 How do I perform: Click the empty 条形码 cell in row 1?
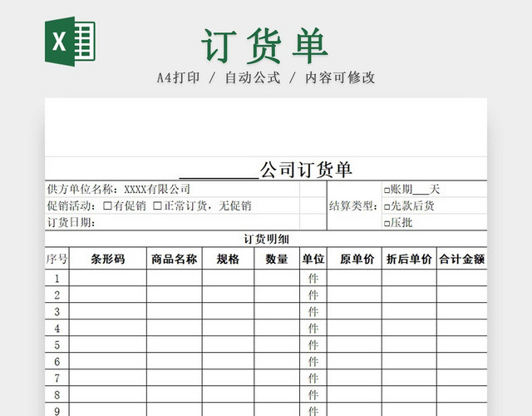coord(108,278)
